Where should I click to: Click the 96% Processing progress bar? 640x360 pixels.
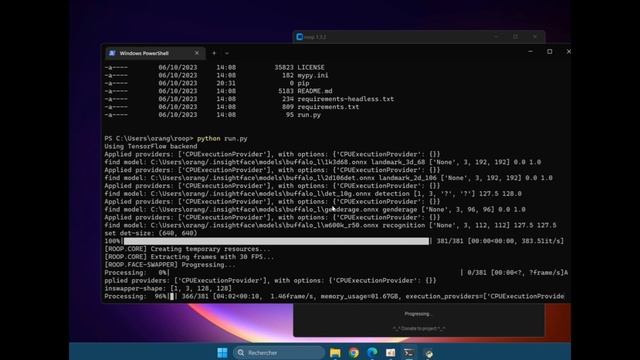173,296
